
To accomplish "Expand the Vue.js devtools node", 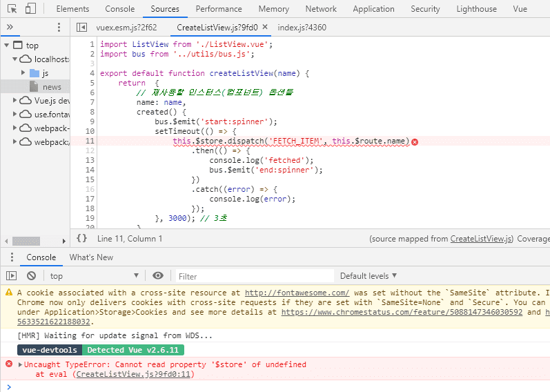I will click(x=14, y=100).
